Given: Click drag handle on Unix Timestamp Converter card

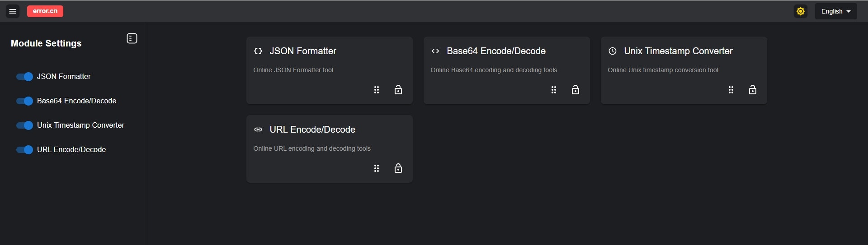Looking at the screenshot, I should [731, 90].
